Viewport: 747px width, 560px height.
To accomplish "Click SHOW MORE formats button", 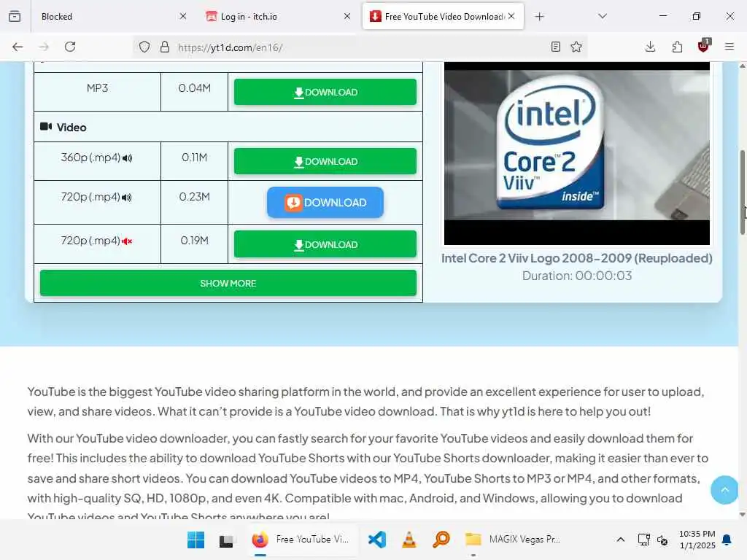I will pyautogui.click(x=228, y=284).
